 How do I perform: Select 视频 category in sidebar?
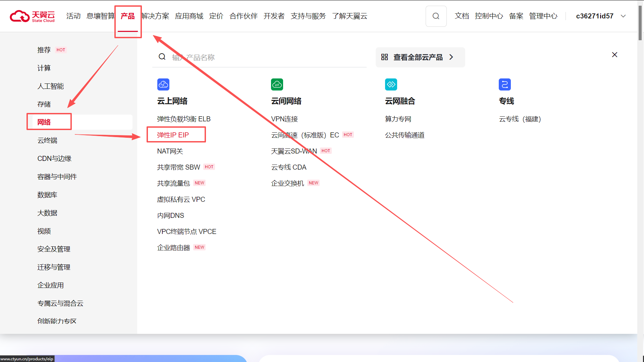44,231
